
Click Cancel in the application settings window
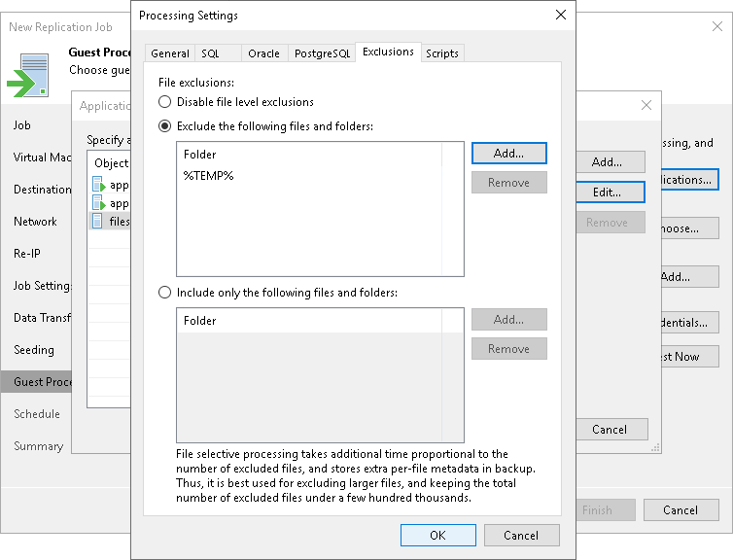point(610,430)
